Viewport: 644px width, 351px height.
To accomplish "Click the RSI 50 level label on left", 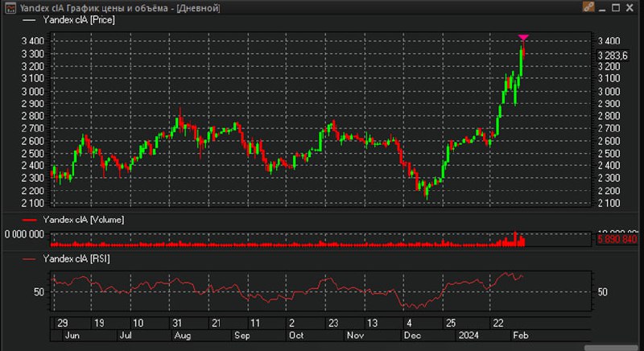I will (x=39, y=292).
